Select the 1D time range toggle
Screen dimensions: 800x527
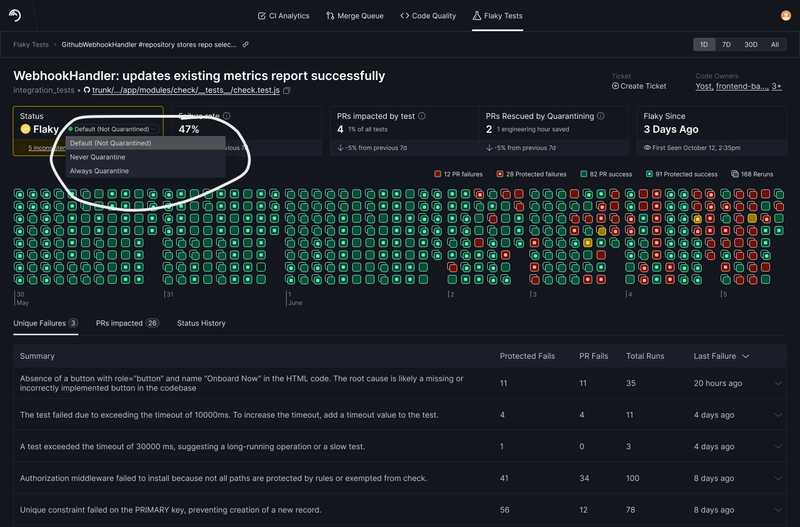pyautogui.click(x=704, y=44)
